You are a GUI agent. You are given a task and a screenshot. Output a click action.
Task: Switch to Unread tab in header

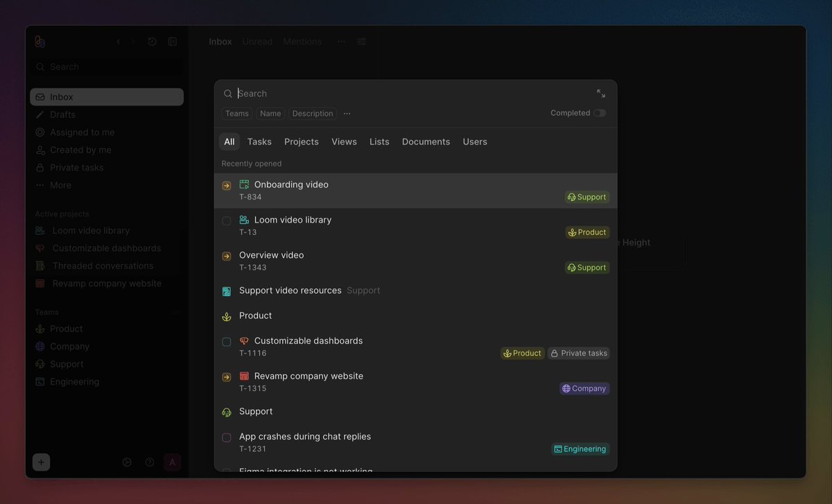(257, 42)
